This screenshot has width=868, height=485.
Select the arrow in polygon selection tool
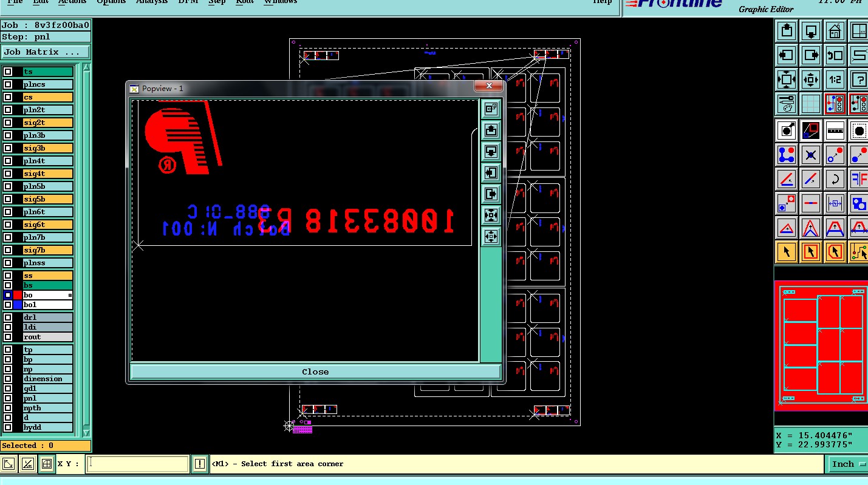coord(835,251)
